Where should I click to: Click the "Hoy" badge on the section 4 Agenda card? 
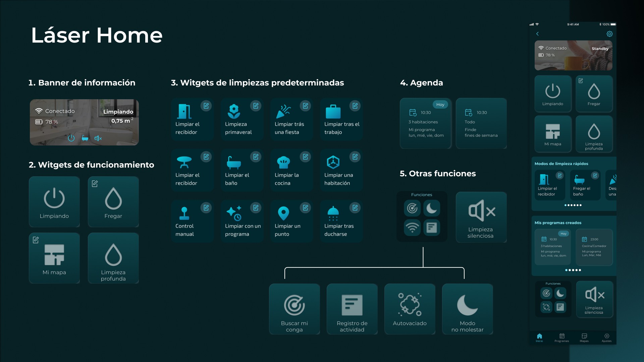point(440,105)
